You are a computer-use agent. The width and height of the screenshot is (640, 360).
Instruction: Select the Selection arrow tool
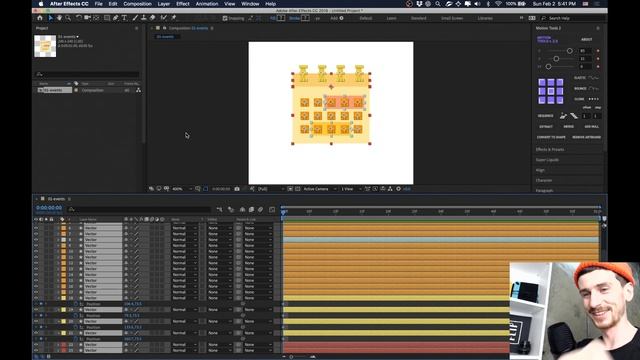[51, 18]
